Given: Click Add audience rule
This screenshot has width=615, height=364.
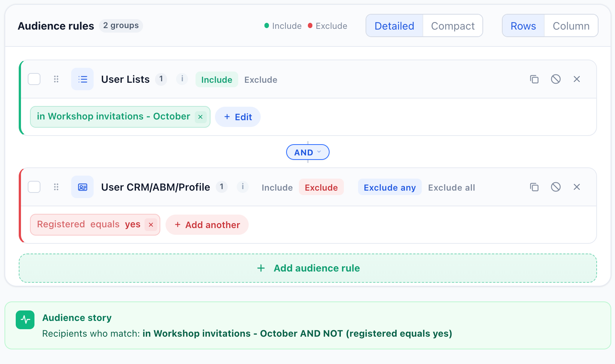Looking at the screenshot, I should [308, 268].
